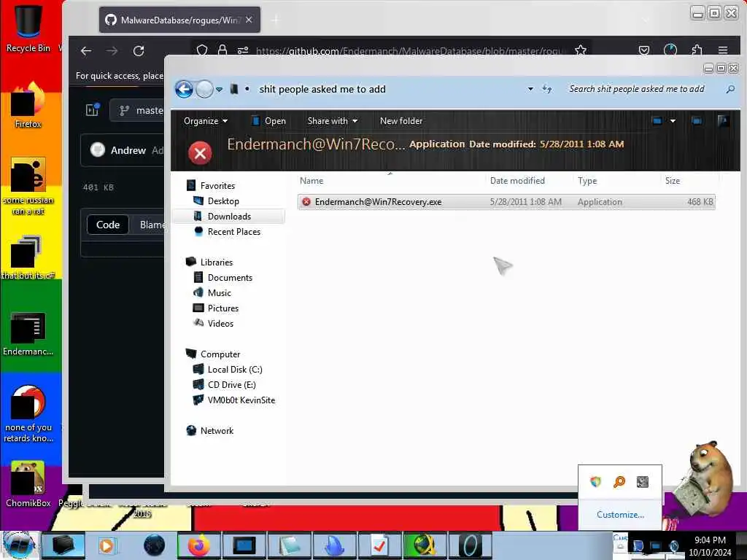
Task: Toggle the preview pane icon
Action: pos(697,121)
